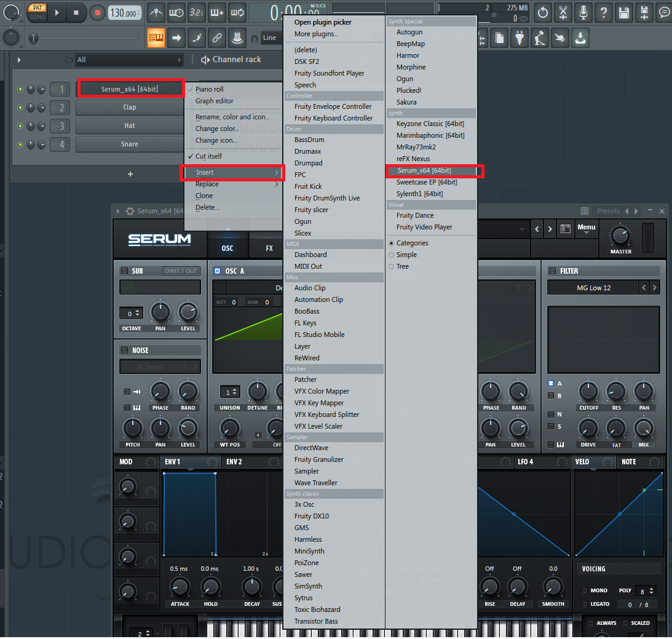This screenshot has height=639, width=672.
Task: Click the Serum_x64 channel button
Action: (x=130, y=89)
